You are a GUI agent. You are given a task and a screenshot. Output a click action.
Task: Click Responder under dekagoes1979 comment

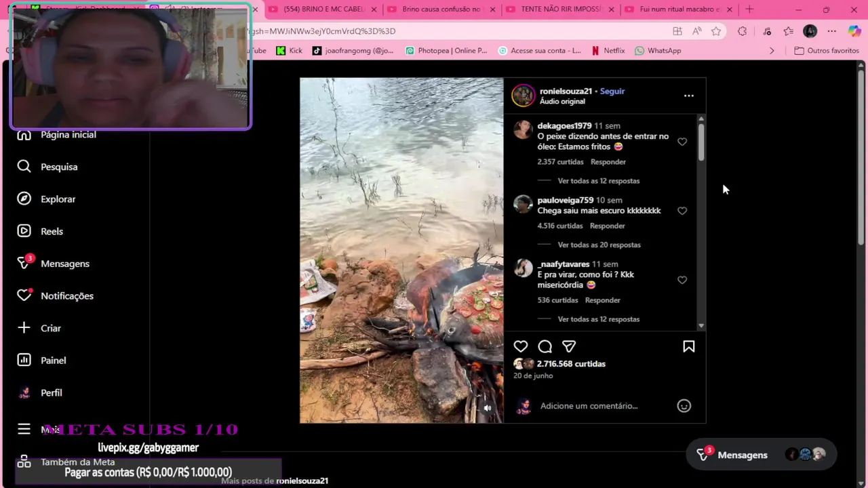coord(608,162)
